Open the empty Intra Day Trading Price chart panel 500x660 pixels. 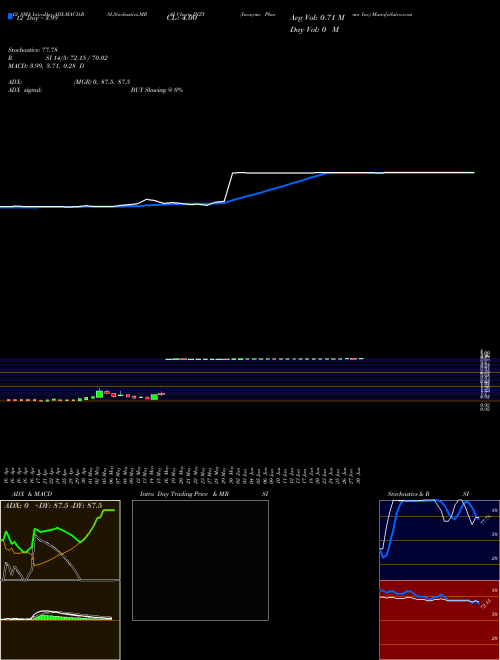pyautogui.click(x=200, y=560)
